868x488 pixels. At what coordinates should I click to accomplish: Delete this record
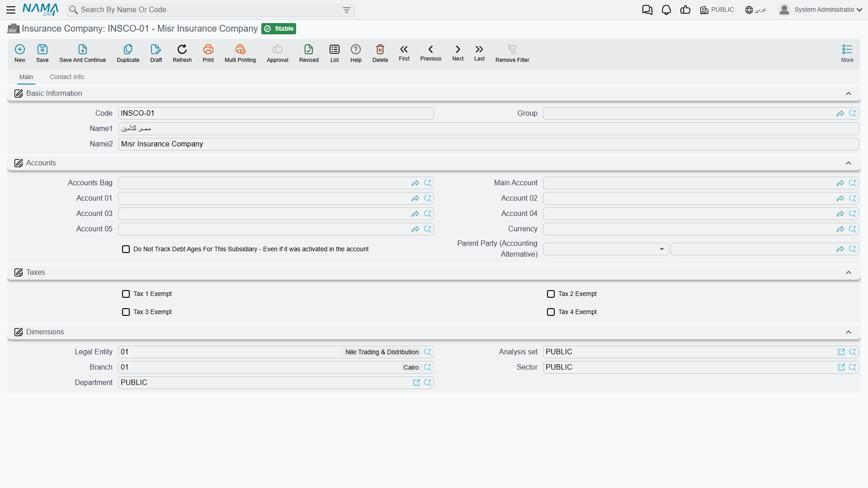(x=380, y=53)
